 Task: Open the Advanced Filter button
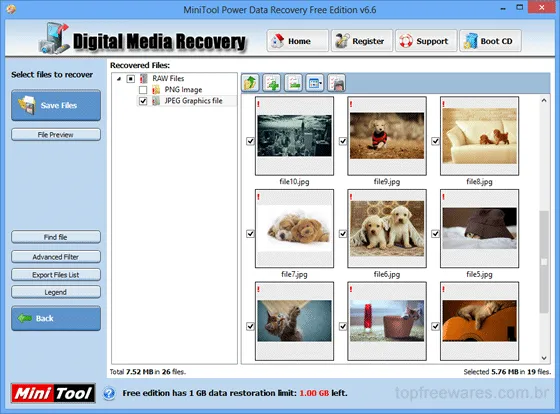click(56, 257)
